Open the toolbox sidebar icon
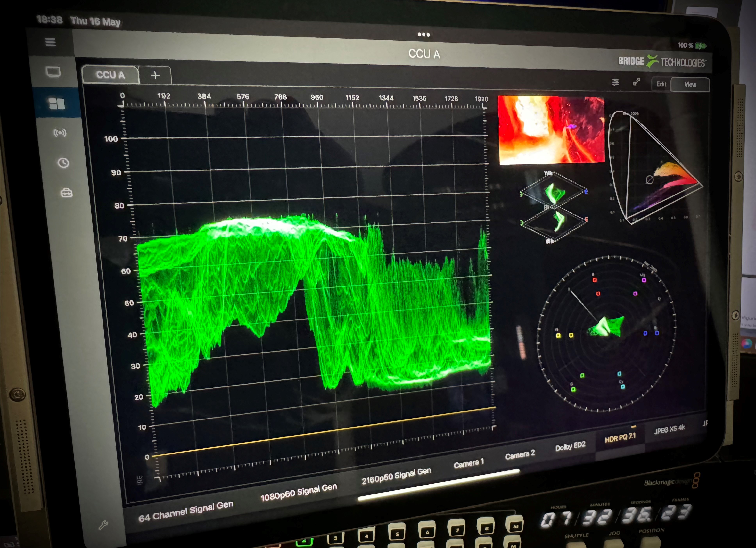Screen dimensions: 756x548 coord(67,193)
